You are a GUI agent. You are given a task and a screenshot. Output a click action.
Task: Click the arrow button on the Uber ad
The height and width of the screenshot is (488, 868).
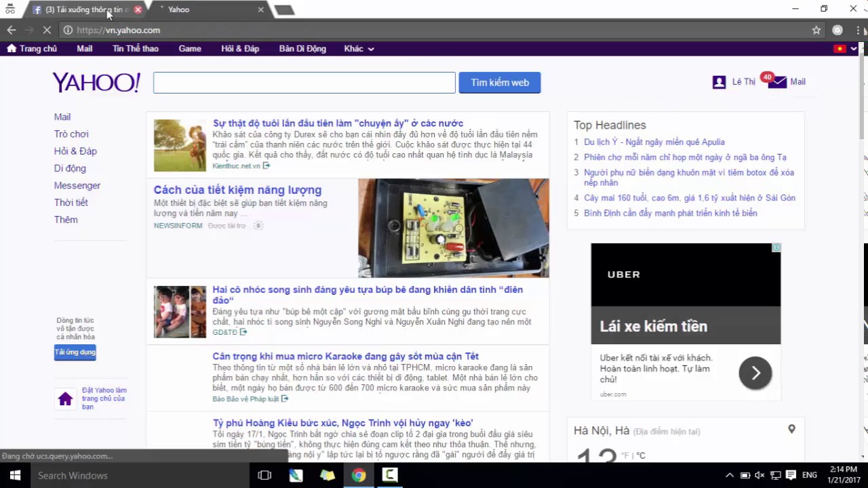(755, 373)
